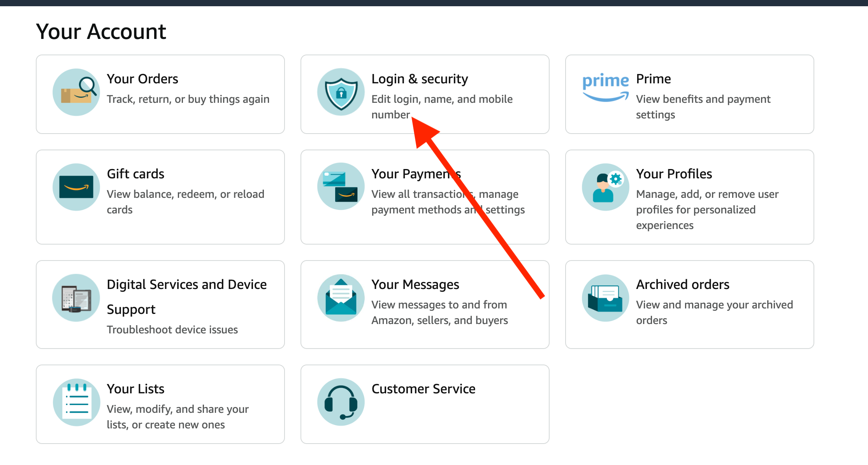Click 'Track, return, or buy things again'
The height and width of the screenshot is (465, 868).
click(188, 99)
